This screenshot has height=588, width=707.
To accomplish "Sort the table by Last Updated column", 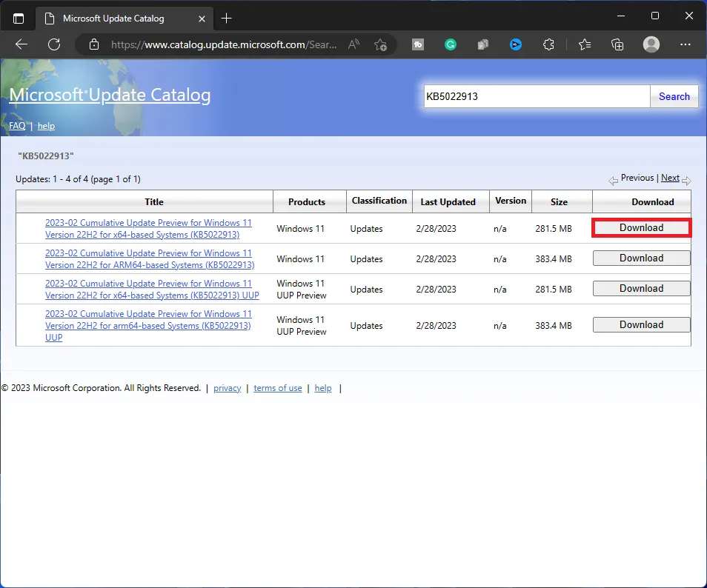I will 448,202.
